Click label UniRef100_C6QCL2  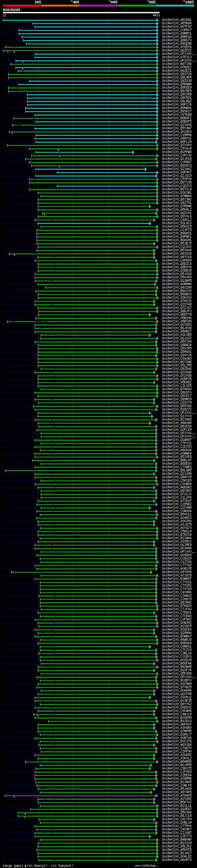coord(177,220)
